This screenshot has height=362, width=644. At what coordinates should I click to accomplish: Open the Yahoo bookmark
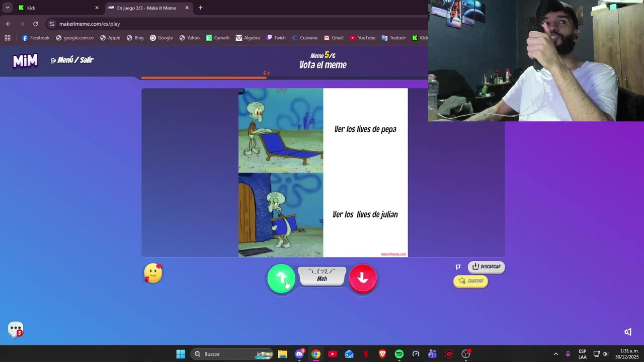(190, 38)
